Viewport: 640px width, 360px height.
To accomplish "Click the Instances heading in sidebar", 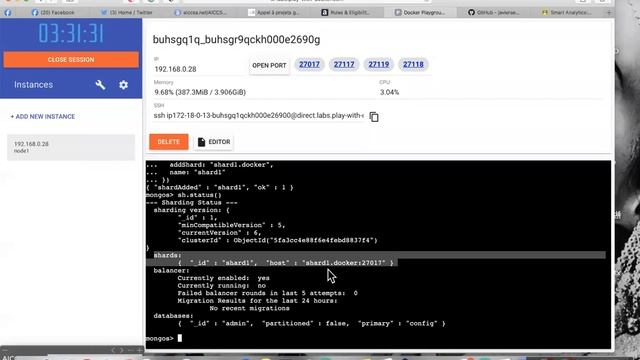I will click(x=33, y=84).
